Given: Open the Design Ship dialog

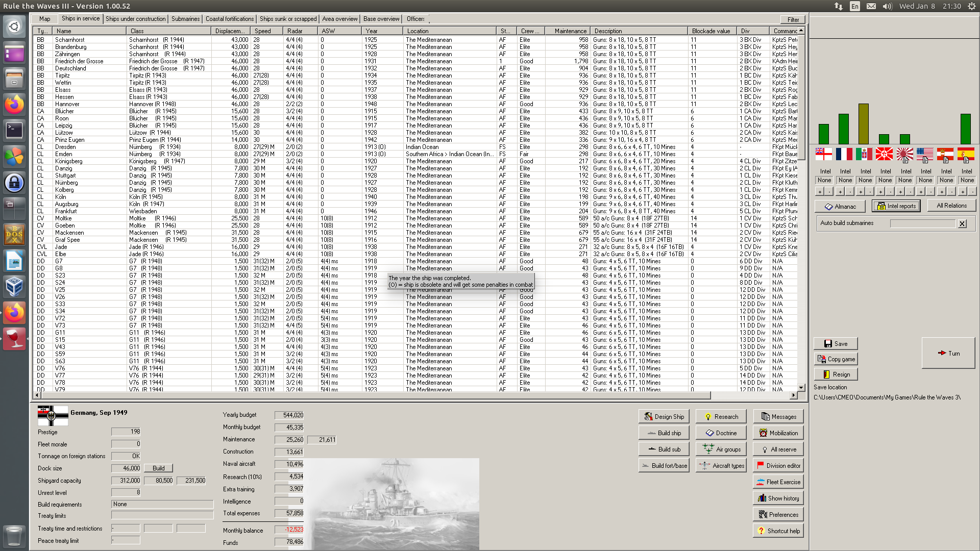Looking at the screenshot, I should click(x=664, y=416).
